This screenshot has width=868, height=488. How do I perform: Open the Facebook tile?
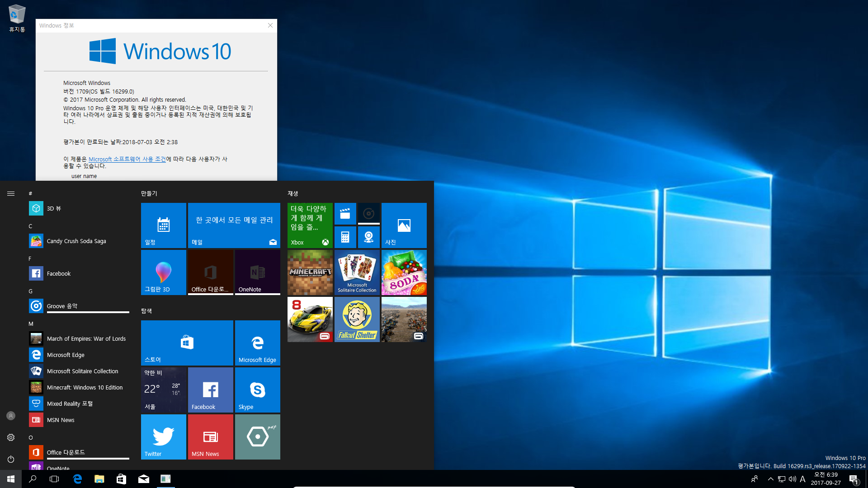tap(211, 390)
